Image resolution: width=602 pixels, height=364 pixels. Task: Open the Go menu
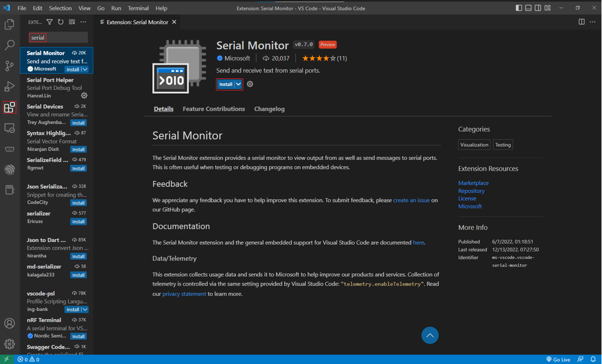(x=101, y=8)
